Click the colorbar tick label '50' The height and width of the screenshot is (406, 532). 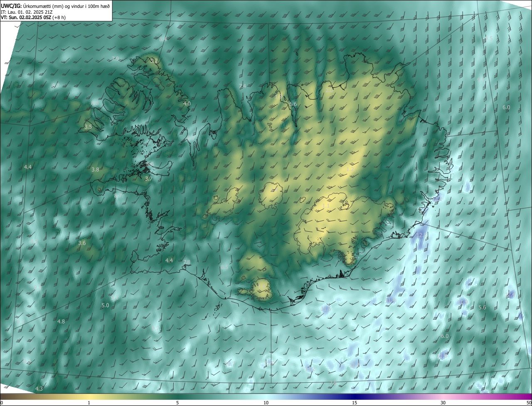529,403
